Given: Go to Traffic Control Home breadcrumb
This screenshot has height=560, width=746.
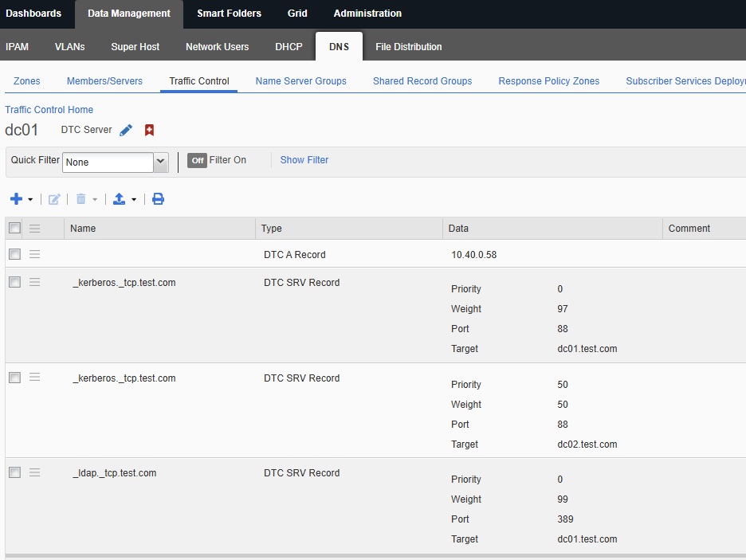Looking at the screenshot, I should (x=49, y=110).
